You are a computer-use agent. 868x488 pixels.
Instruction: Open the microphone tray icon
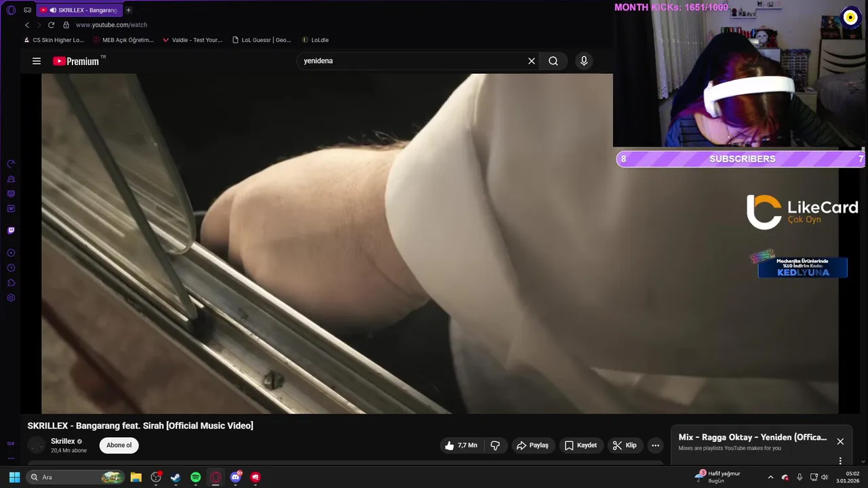800,477
